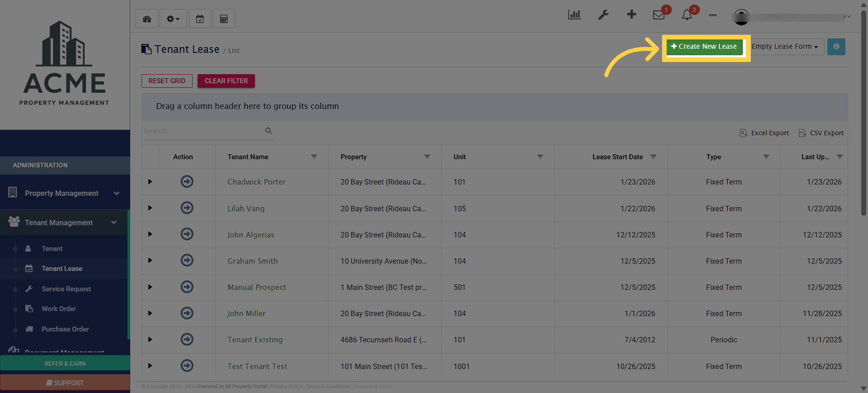The width and height of the screenshot is (868, 393).
Task: Open filter for Lease Start Date column
Action: (653, 157)
